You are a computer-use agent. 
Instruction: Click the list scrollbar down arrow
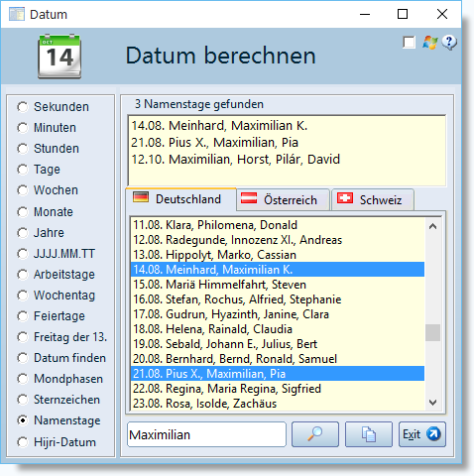pos(432,403)
